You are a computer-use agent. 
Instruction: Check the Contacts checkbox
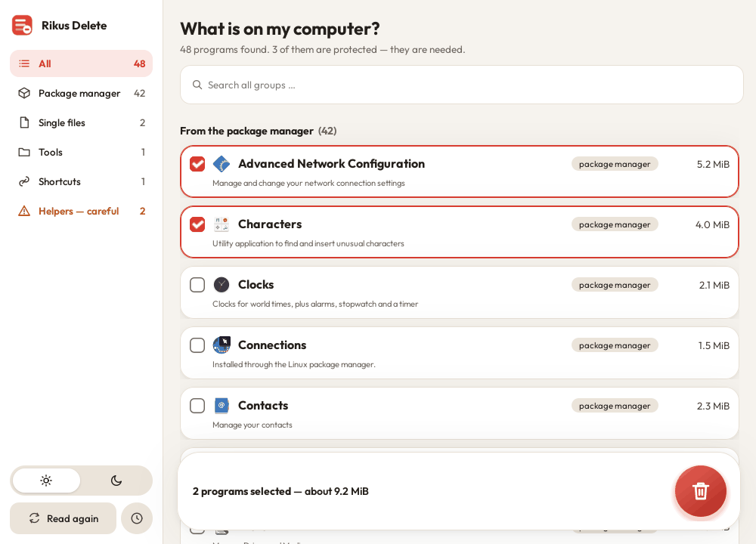[197, 406]
